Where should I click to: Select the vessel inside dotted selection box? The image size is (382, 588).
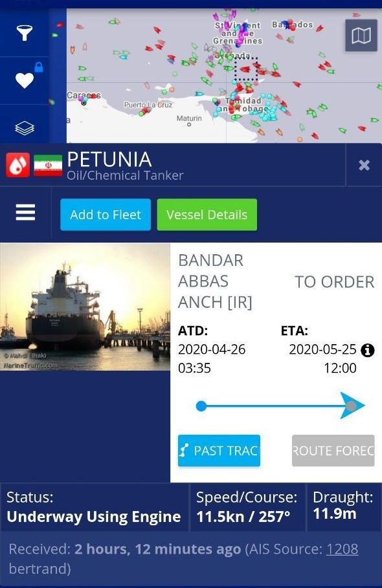tap(245, 69)
